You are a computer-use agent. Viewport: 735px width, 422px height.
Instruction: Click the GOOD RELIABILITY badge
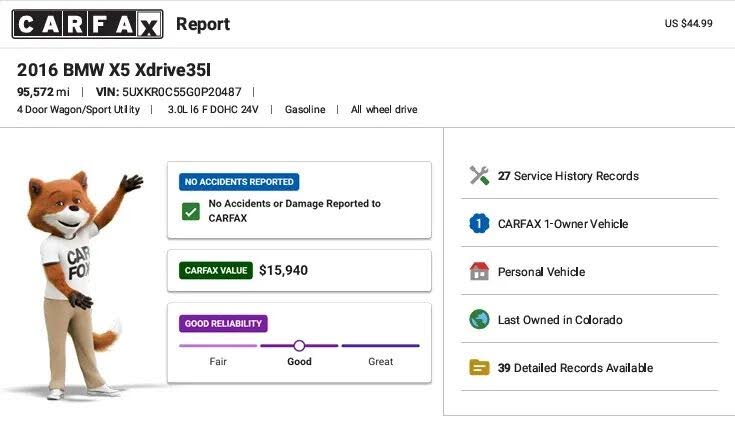click(x=223, y=324)
